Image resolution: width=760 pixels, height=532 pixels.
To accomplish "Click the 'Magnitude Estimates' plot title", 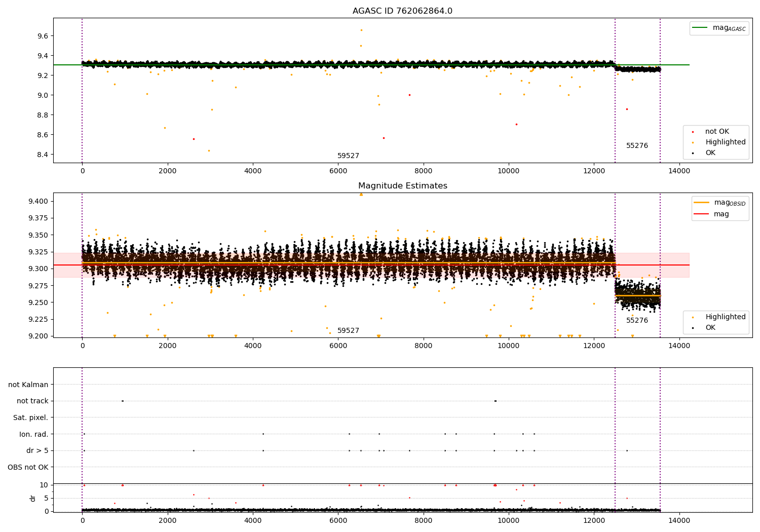I will pos(402,186).
